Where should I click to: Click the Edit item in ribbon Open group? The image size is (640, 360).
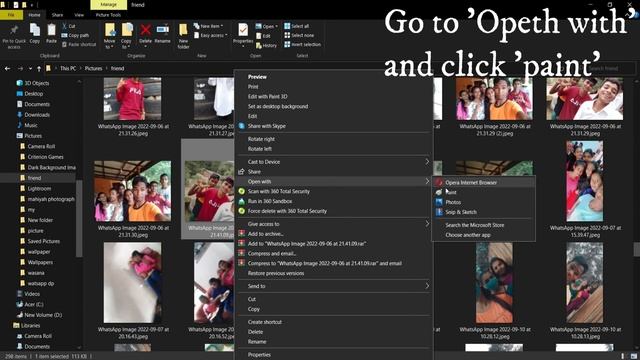(x=263, y=36)
